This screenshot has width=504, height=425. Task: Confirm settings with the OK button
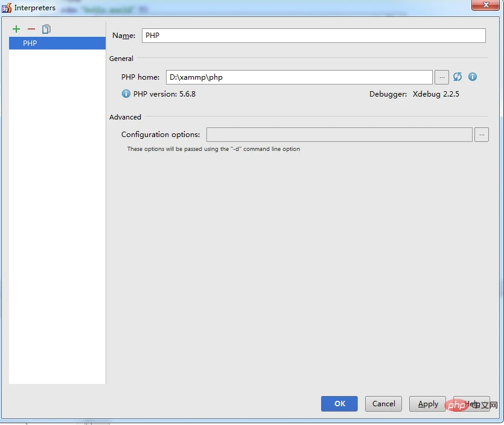click(x=339, y=404)
